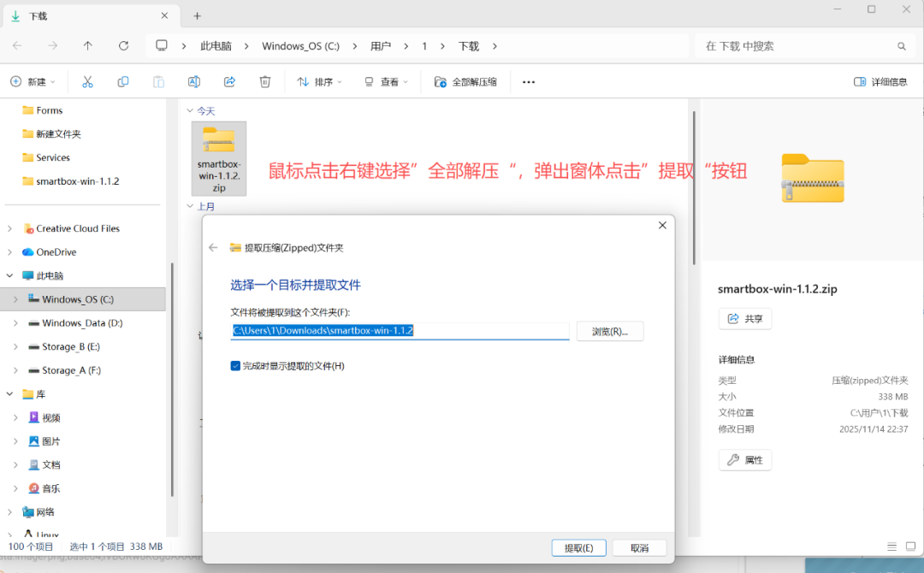Open the three-dot more options menu

[x=529, y=82]
